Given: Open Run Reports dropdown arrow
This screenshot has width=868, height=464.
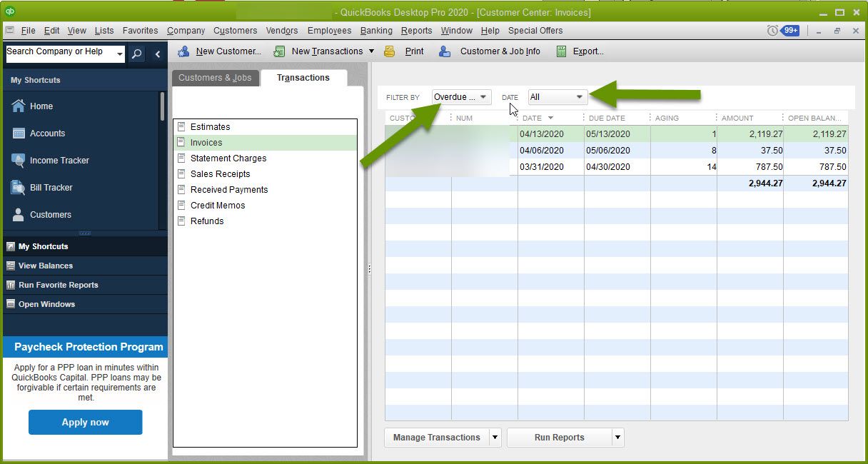Looking at the screenshot, I should [x=618, y=438].
